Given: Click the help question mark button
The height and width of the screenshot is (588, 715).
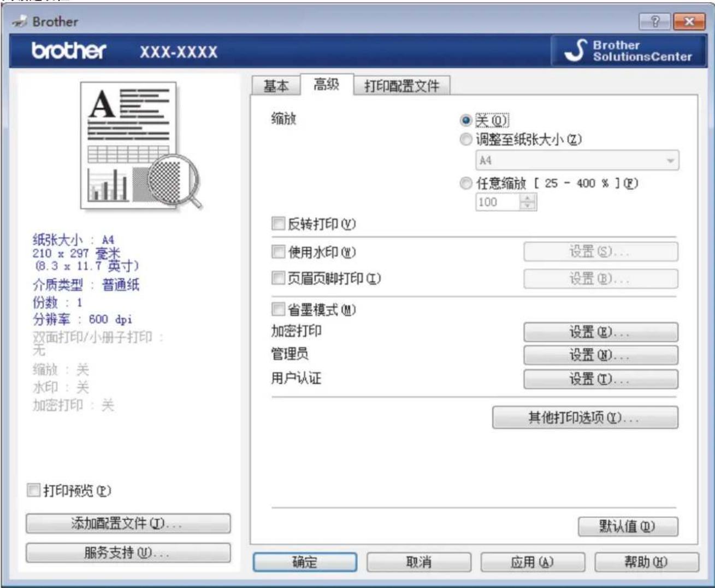Looking at the screenshot, I should point(654,21).
